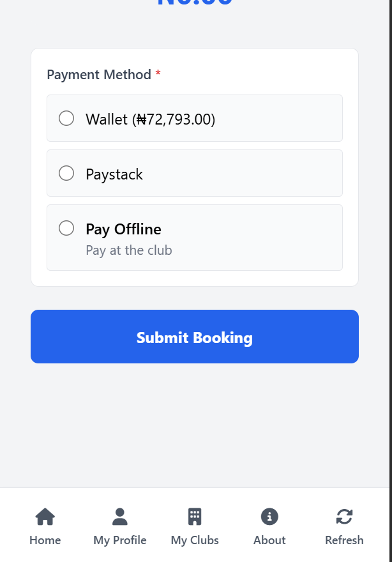Screen dimensions: 392x562
Task: Select the Wallet payment radio button
Action: [66, 118]
